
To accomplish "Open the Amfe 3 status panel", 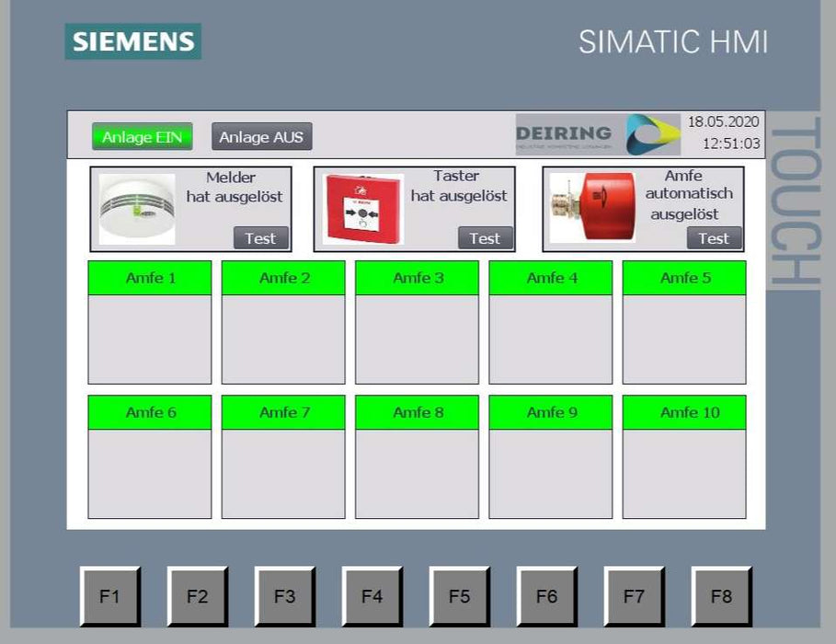I will click(x=417, y=339).
